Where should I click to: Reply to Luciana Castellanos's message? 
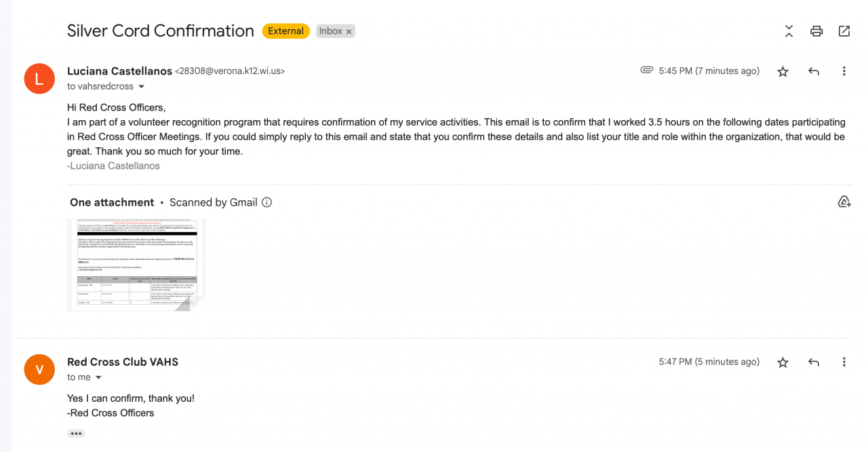(814, 71)
